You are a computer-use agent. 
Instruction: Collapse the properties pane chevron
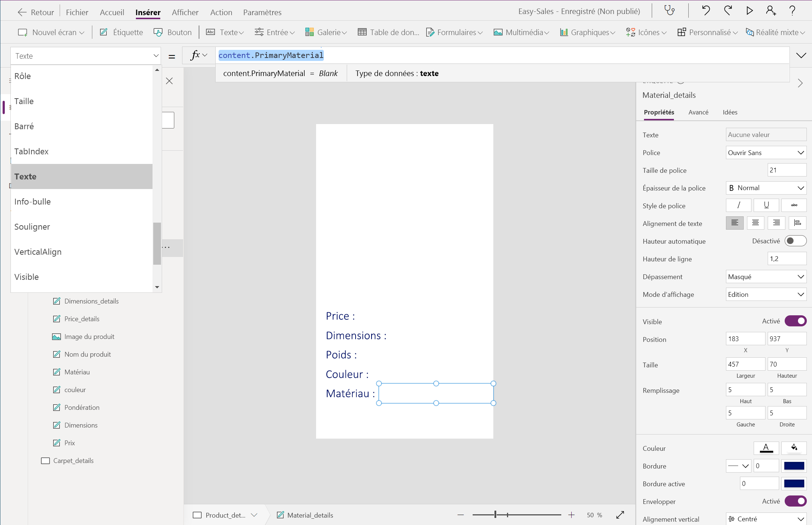800,83
